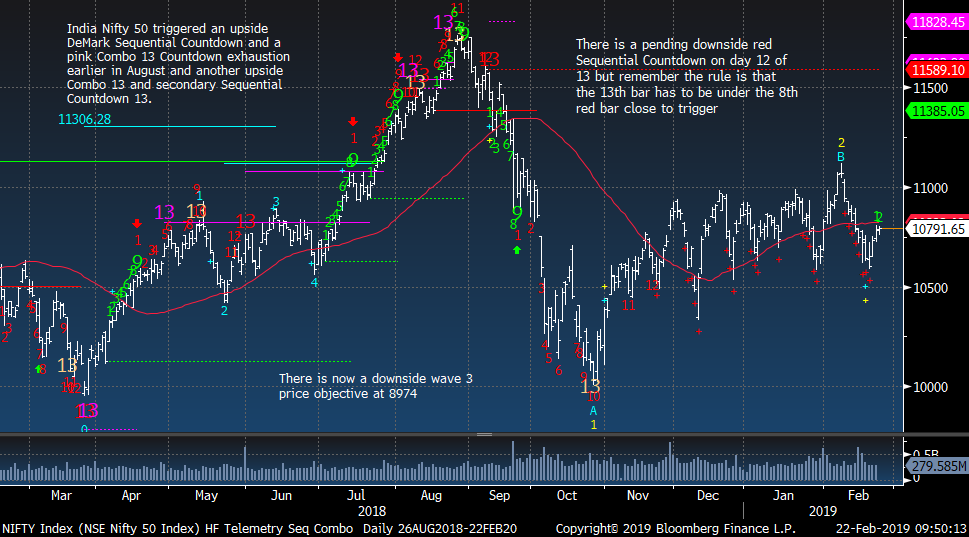Screen dimensions: 969x537
Task: Click the 10000 price axis label
Action: [930, 387]
